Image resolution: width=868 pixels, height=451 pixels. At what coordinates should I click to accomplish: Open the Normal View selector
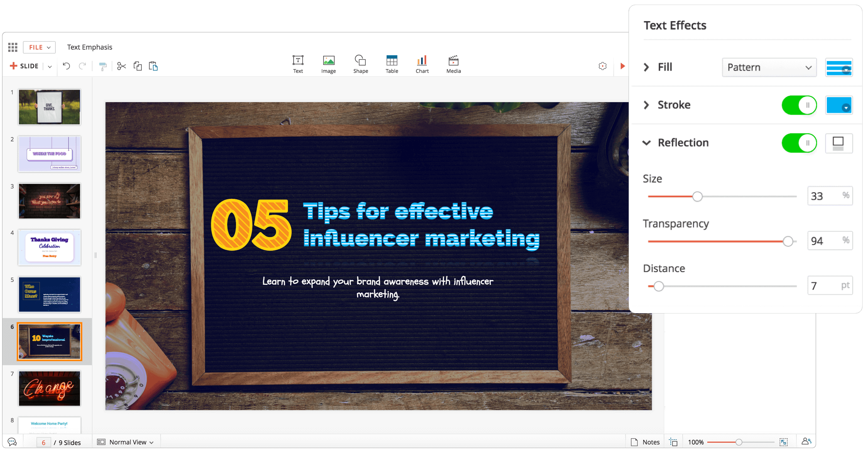tap(126, 442)
